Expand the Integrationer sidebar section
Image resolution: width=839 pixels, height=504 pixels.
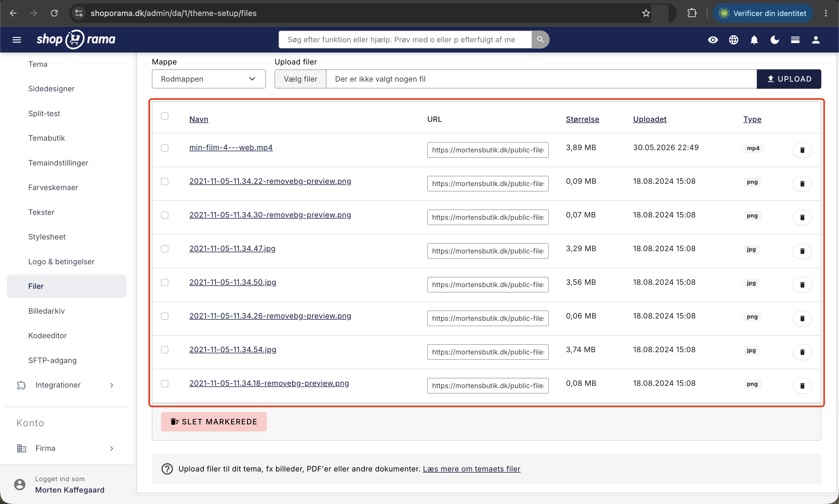(66, 385)
